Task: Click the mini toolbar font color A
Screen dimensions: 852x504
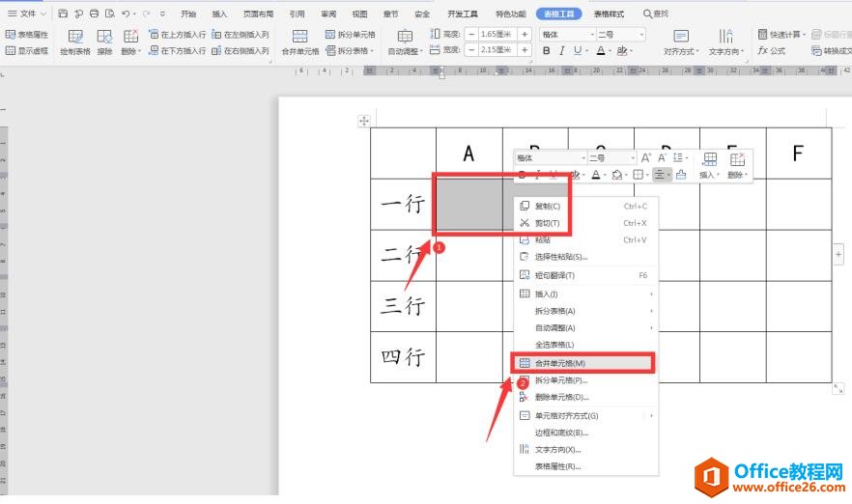Action: (x=596, y=175)
